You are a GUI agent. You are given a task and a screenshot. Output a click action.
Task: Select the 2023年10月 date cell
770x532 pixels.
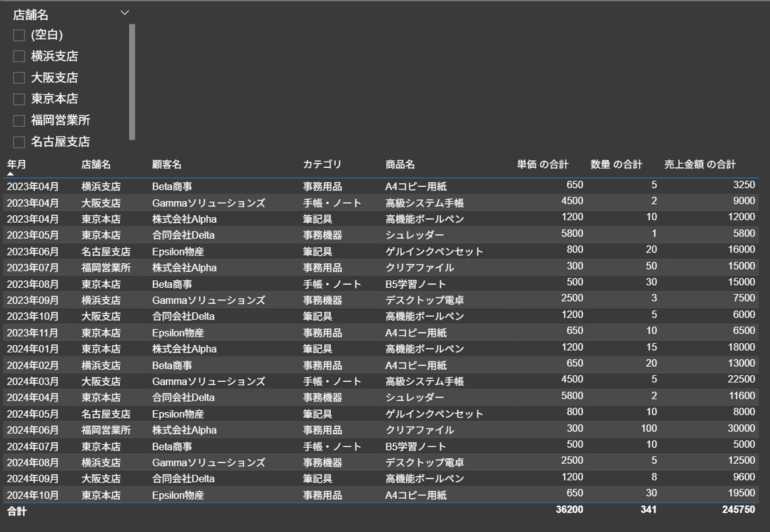[33, 317]
